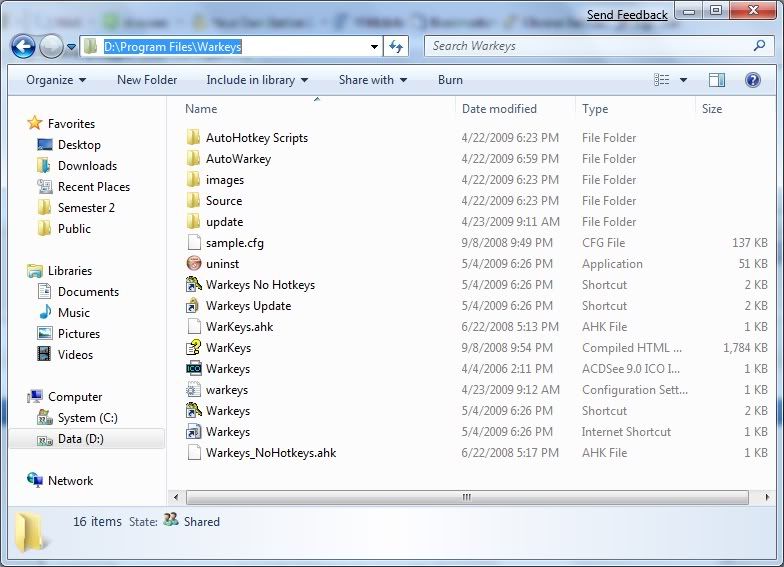Go back with the blue Back arrow
Image resolution: width=784 pixels, height=567 pixels.
pyautogui.click(x=23, y=47)
